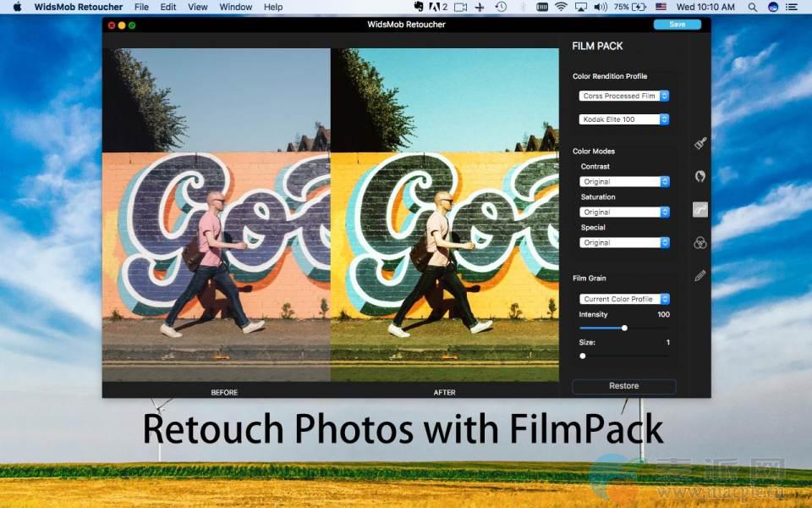Screen dimensions: 812x508
Task: Select the paintbrush tool in the sidebar
Action: pos(700,144)
